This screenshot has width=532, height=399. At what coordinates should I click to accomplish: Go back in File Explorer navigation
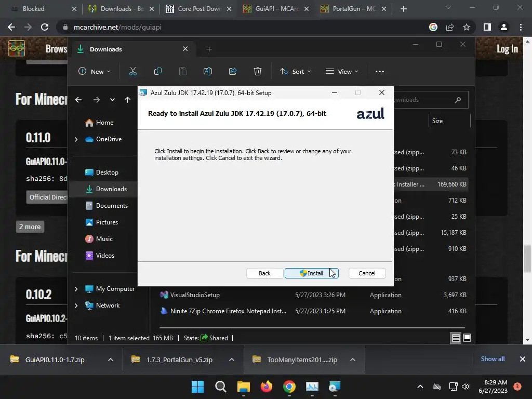(78, 100)
